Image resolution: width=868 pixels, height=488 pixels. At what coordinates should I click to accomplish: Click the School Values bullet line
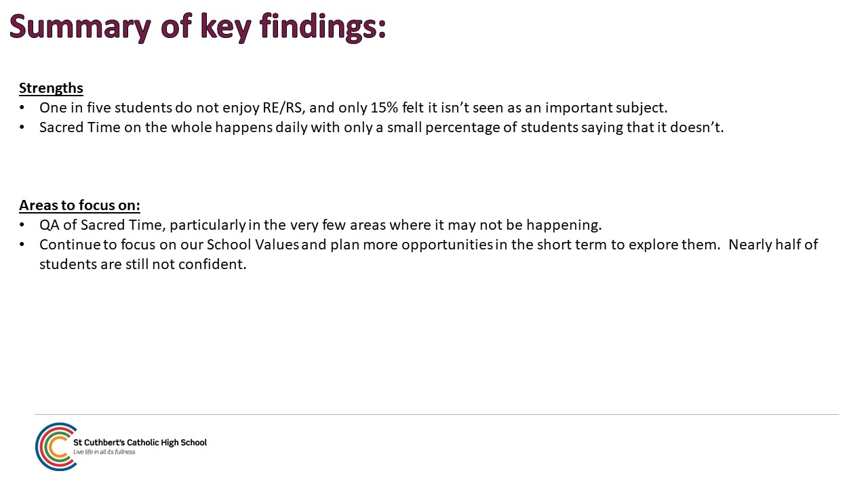429,245
